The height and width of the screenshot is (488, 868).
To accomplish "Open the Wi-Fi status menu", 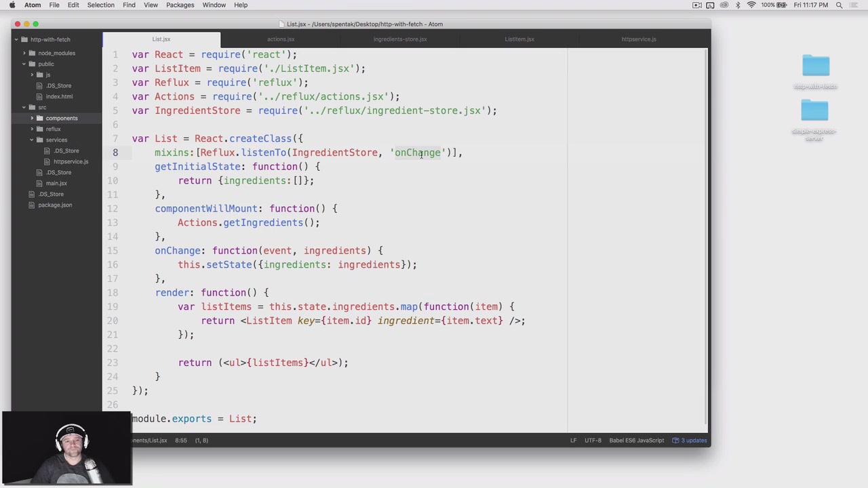I will (751, 5).
